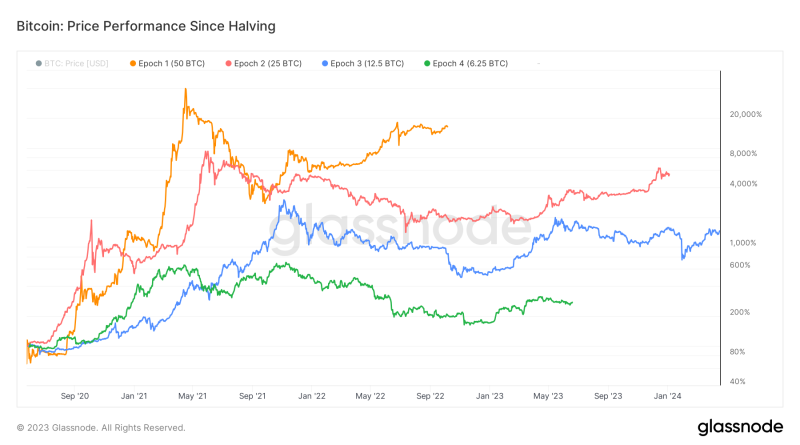Click the 1,000% y-axis label

(x=744, y=243)
